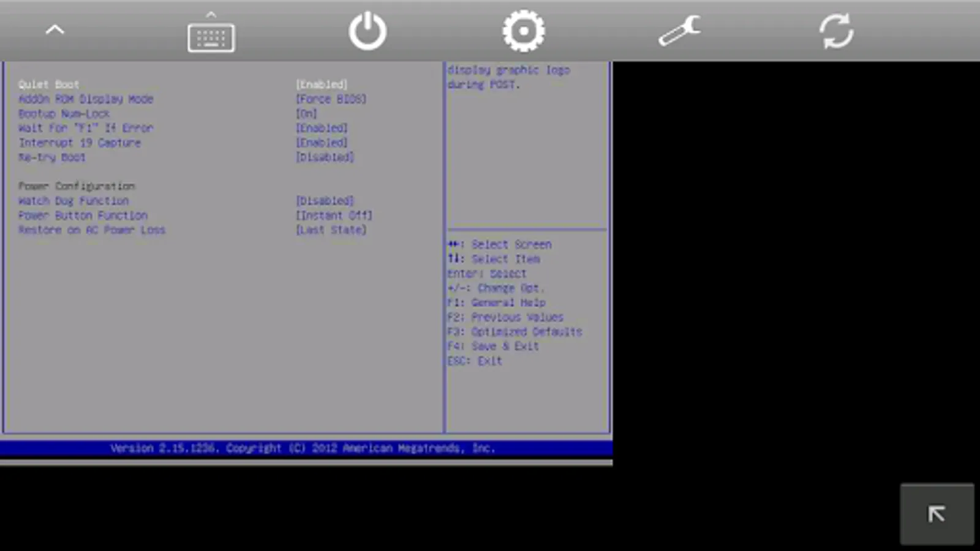Select Restore on AC Power Loss
This screenshot has width=980, height=551.
(x=92, y=230)
